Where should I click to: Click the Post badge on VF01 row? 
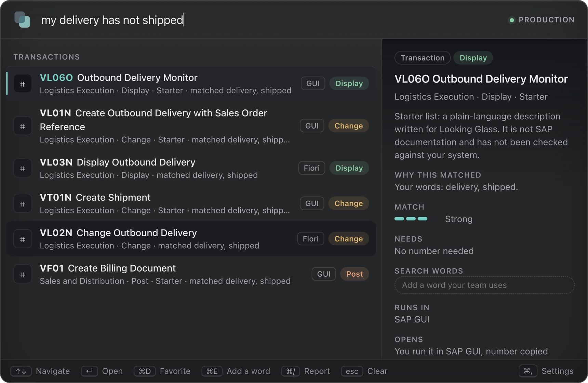click(355, 274)
